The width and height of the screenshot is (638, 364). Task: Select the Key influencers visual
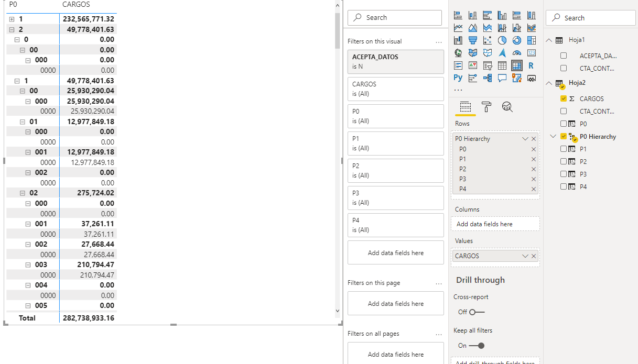[473, 78]
